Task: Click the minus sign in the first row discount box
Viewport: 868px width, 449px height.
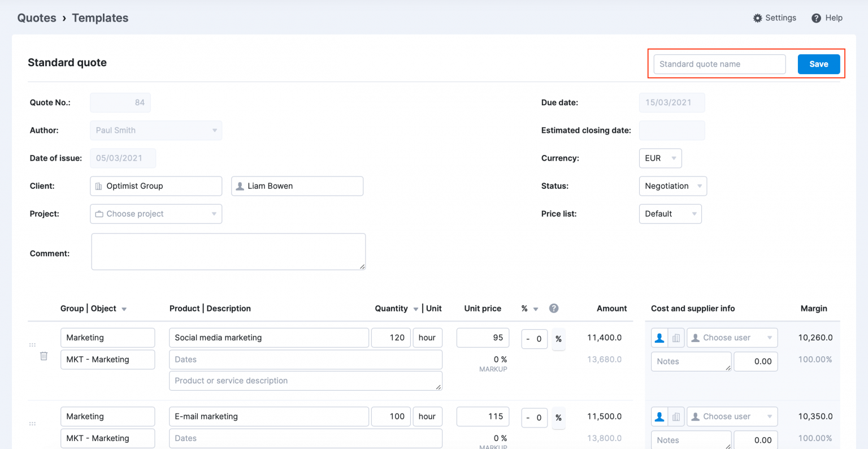Action: point(527,339)
